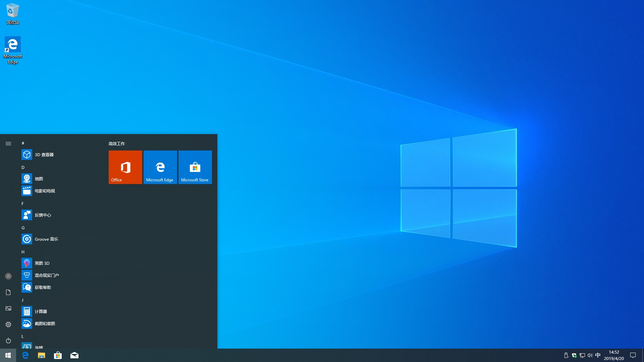Screen dimensions: 644x362
Task: Open Action Center from the taskbar corner
Action: [x=633, y=355]
